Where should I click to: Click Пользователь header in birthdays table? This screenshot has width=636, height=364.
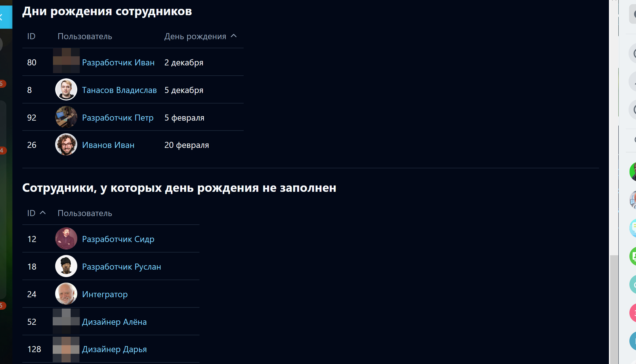85,36
